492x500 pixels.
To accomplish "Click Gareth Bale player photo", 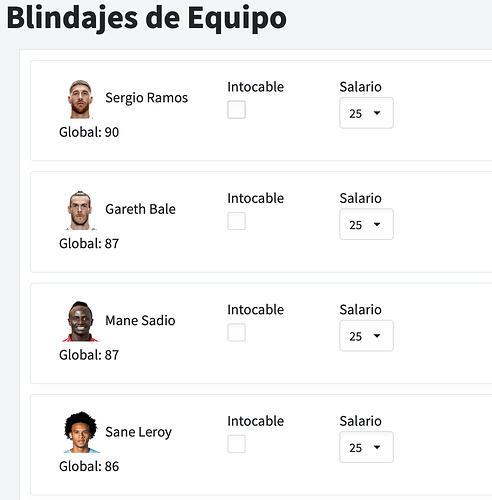I will pos(80,210).
